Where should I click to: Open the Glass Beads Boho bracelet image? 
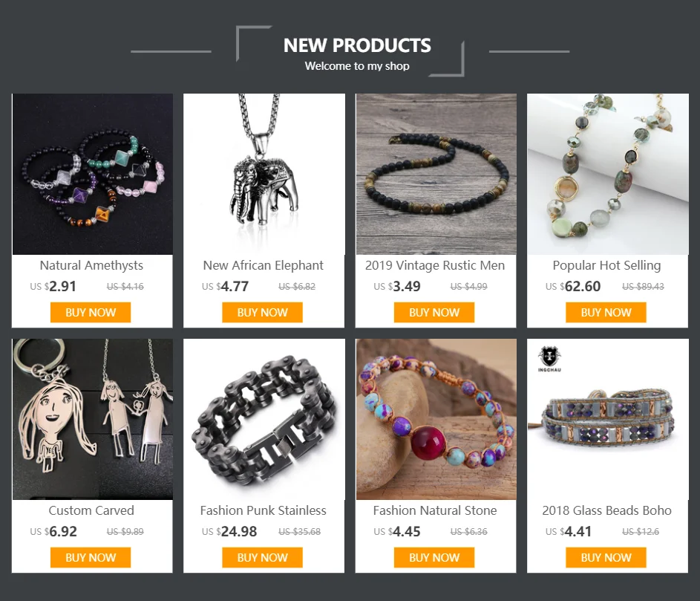tap(608, 419)
